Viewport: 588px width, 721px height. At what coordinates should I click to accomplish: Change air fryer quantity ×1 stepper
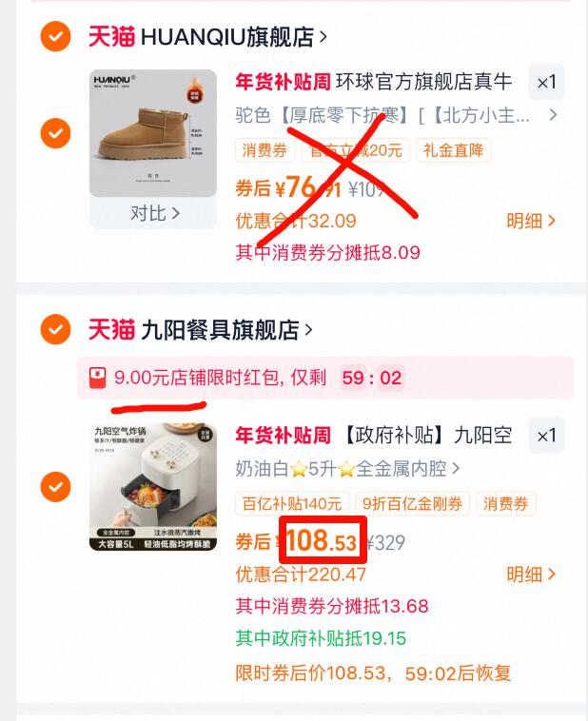[546, 436]
